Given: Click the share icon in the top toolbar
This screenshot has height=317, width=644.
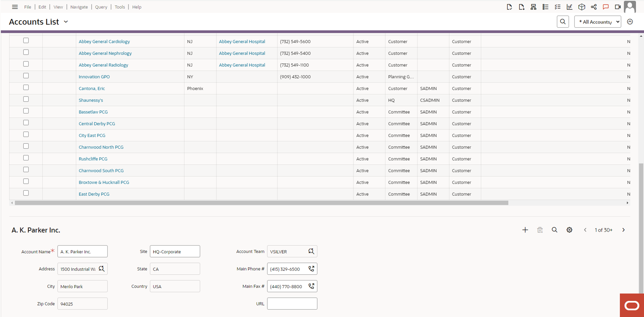Looking at the screenshot, I should pos(594,7).
